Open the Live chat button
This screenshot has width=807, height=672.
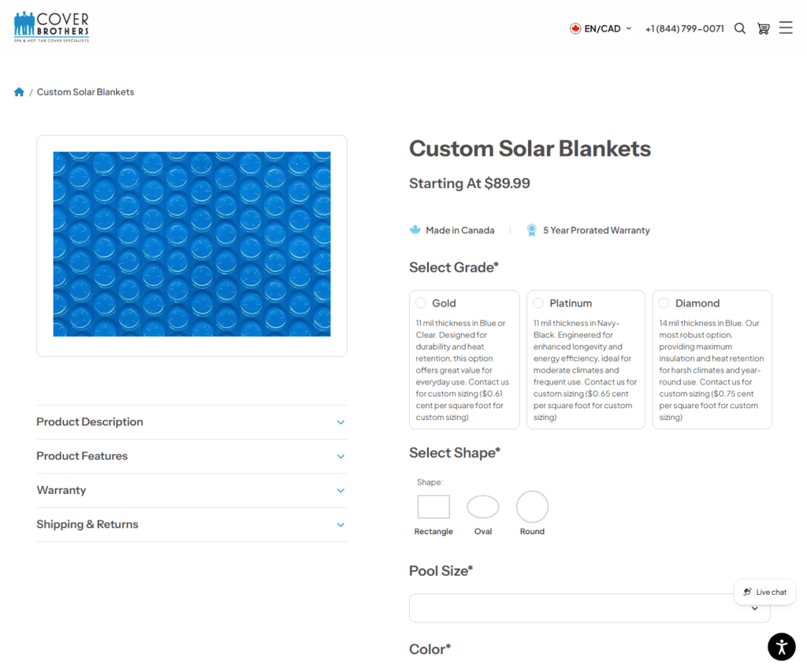point(764,592)
